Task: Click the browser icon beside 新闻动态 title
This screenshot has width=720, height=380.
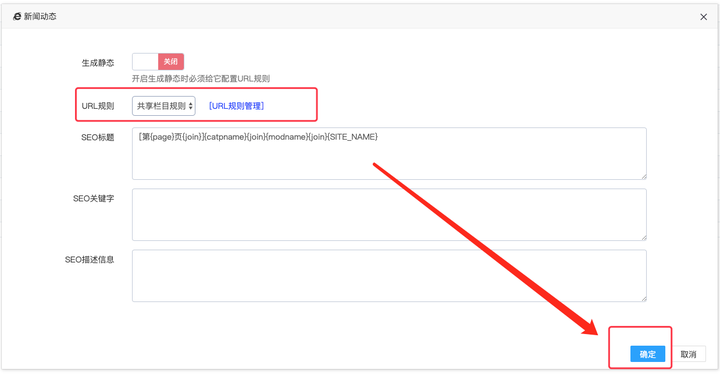Action: tap(17, 17)
